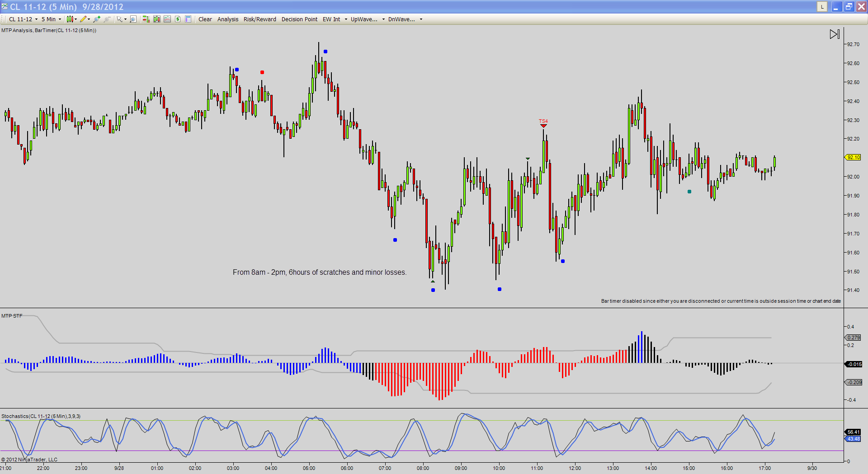Expand the DnWave dropdown arrow
The image size is (868, 474).
point(421,19)
